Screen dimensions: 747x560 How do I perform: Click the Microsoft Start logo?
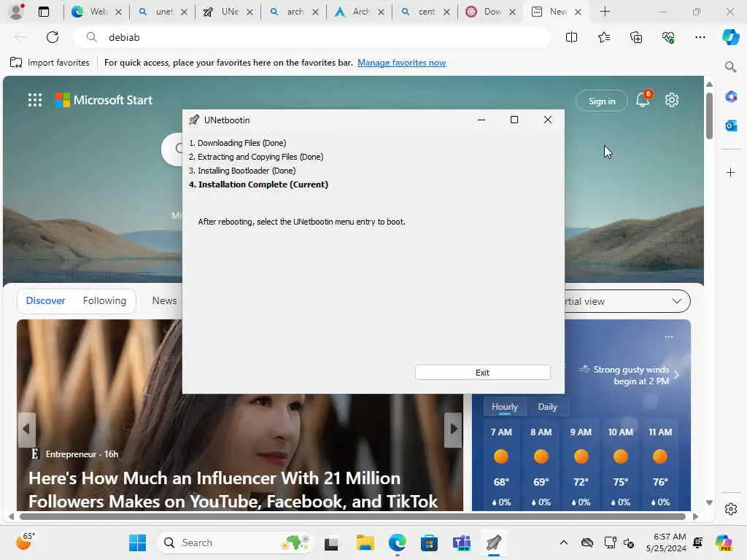coord(104,100)
